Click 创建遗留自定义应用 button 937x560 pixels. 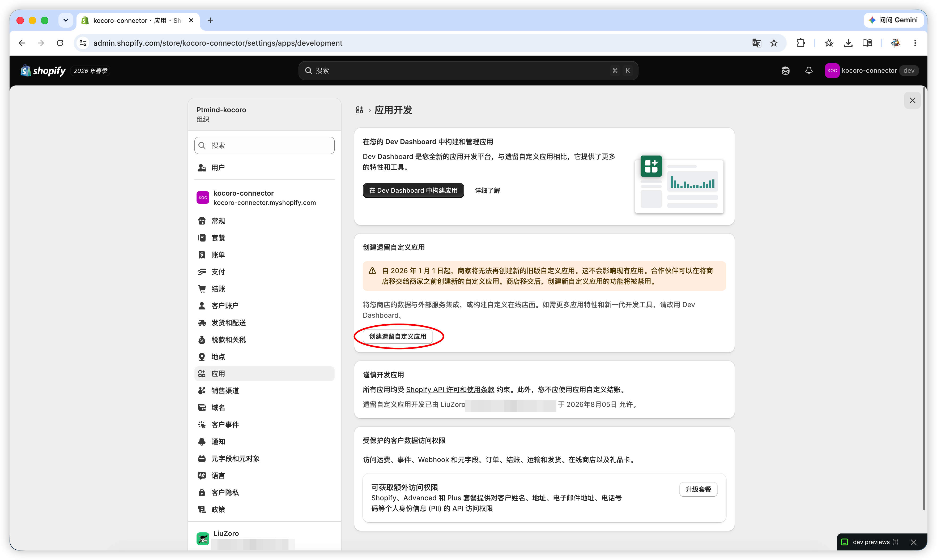pos(398,336)
